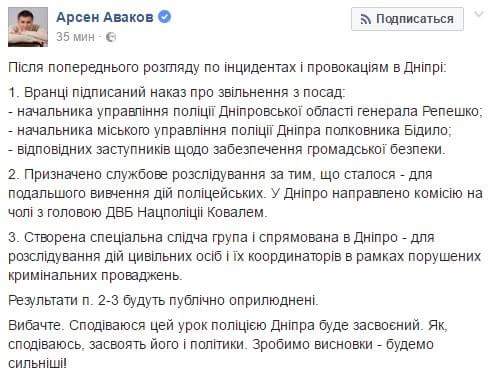Click the text 'ДВБ Нацполіції Ковалем'
The width and height of the screenshot is (494, 381).
click(186, 212)
